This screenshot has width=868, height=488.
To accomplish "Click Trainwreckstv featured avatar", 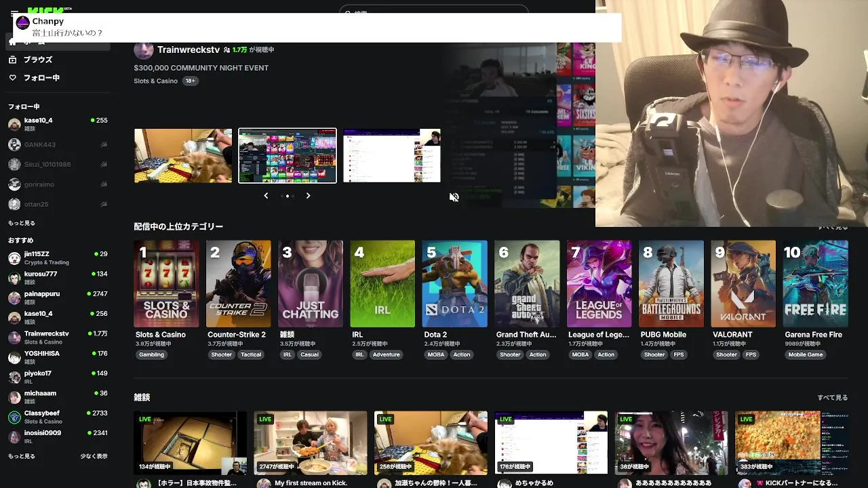I will pos(143,50).
